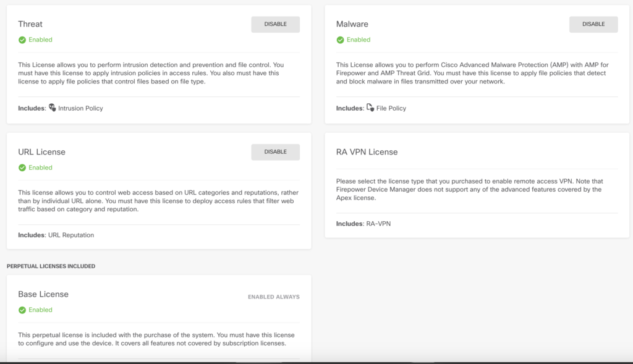The image size is (633, 364).
Task: Click the File Policy document icon
Action: pos(370,108)
